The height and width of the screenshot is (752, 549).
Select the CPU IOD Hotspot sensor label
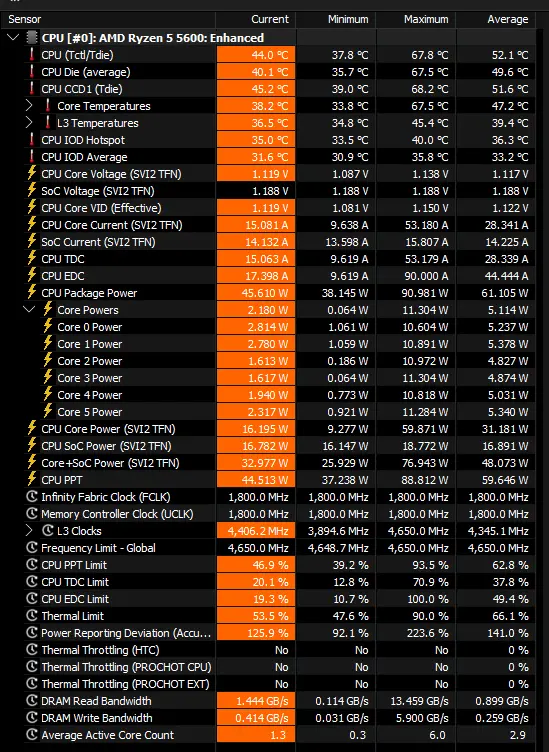(83, 140)
